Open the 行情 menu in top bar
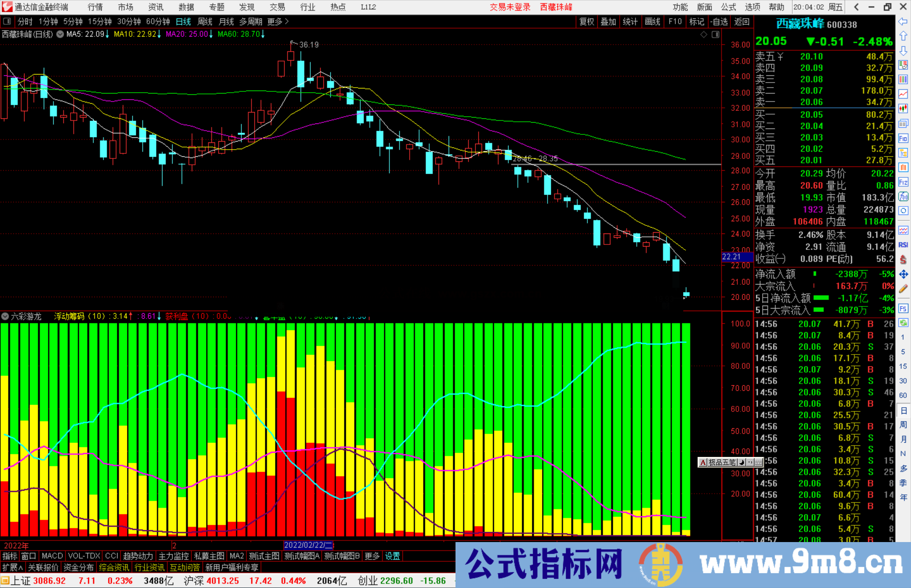Image resolution: width=911 pixels, height=588 pixels. click(x=95, y=7)
